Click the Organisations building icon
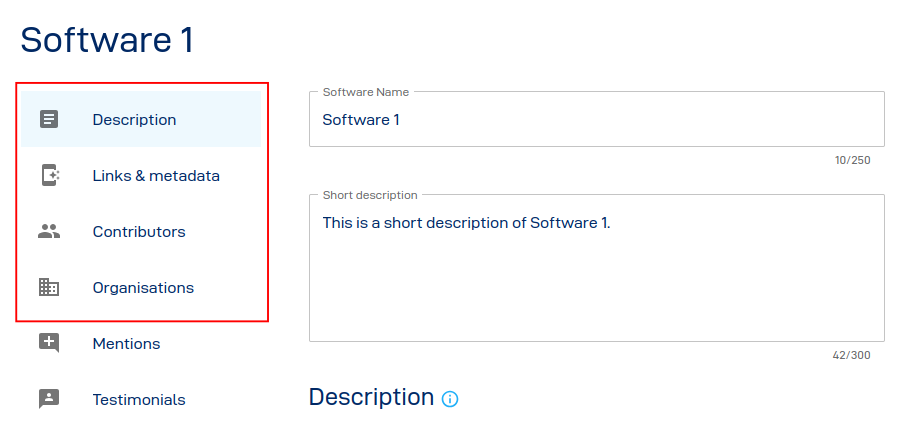914x423 pixels. point(49,287)
